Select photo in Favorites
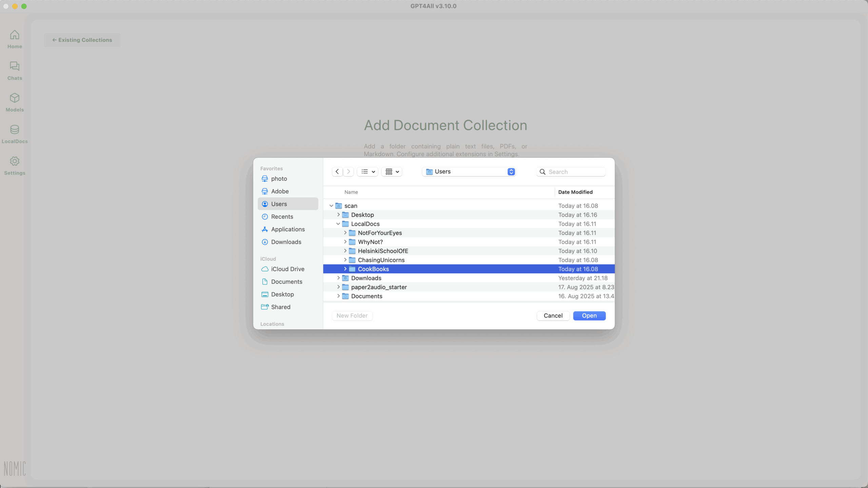This screenshot has width=868, height=488. [288, 179]
